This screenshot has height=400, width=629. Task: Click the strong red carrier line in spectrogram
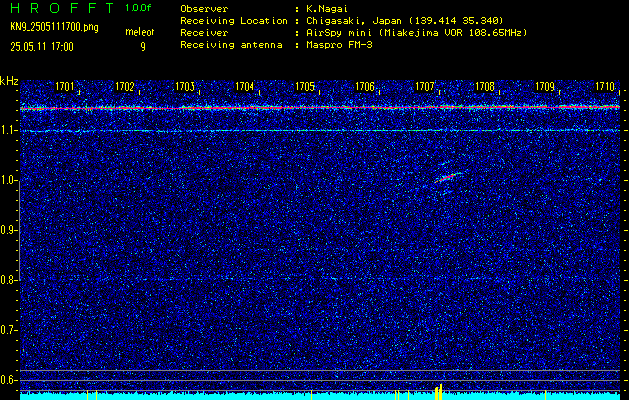pos(320,108)
